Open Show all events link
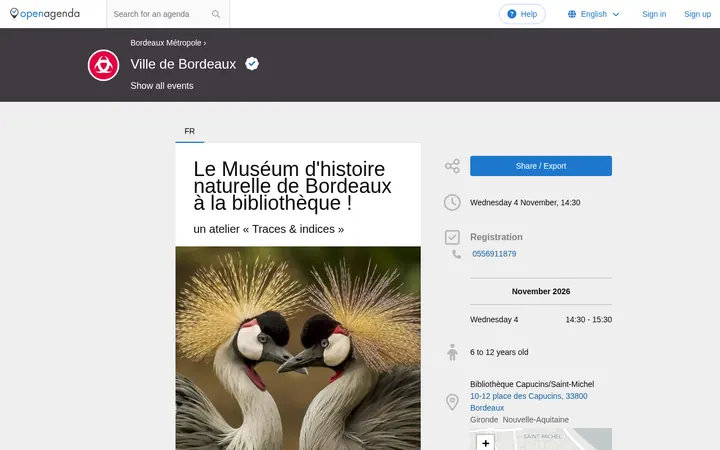 [x=162, y=86]
